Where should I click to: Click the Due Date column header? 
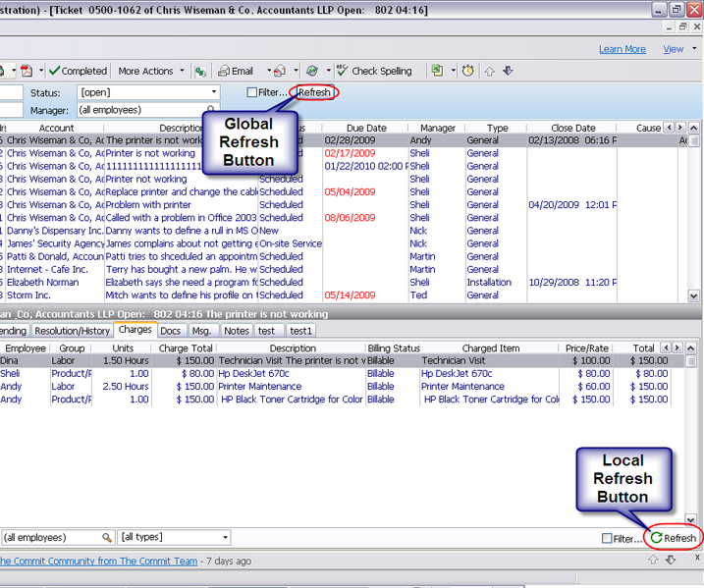click(366, 128)
